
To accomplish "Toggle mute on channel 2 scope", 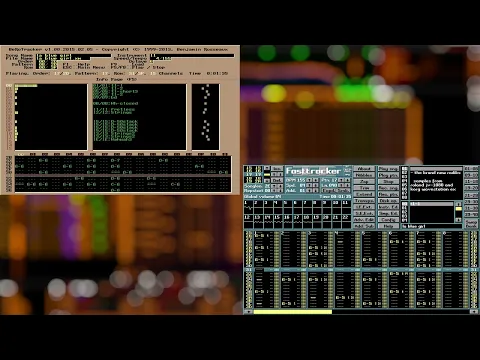I will pyautogui.click(x=259, y=207).
